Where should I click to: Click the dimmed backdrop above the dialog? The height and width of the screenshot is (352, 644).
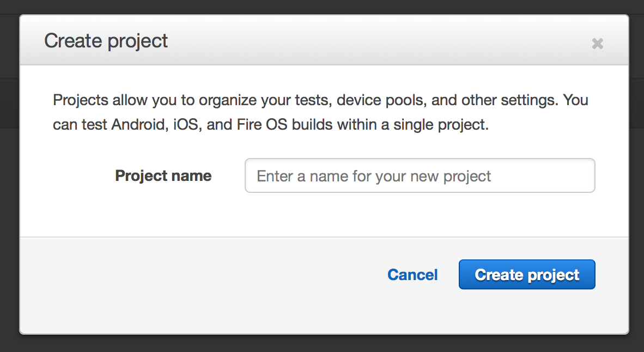pos(321,7)
